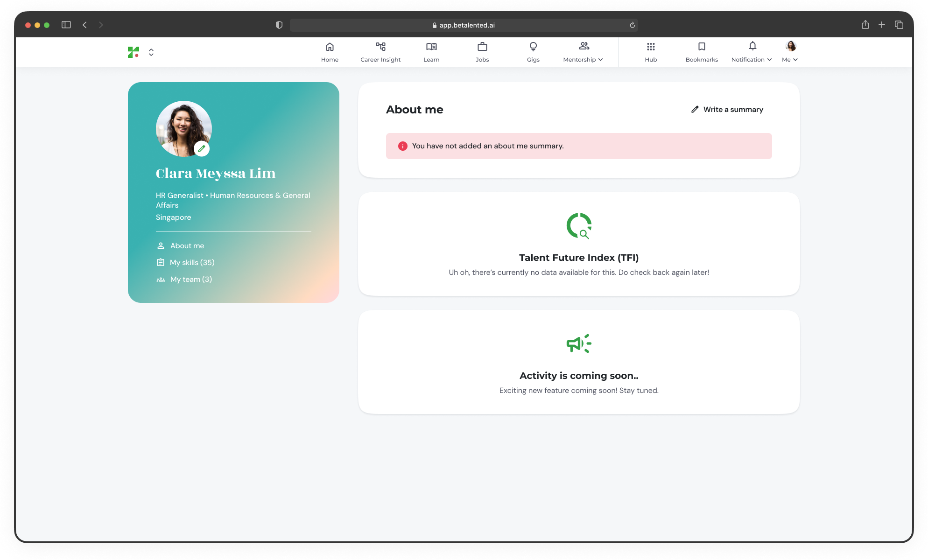Open Career Insight from the navigation
The height and width of the screenshot is (560, 928).
pos(380,52)
